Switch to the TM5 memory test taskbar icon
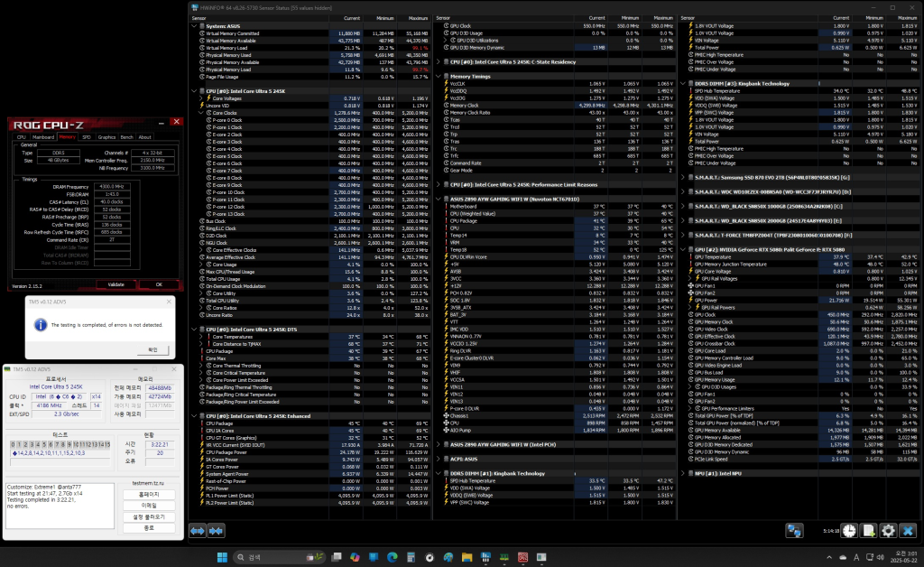The height and width of the screenshot is (567, 924). (504, 557)
